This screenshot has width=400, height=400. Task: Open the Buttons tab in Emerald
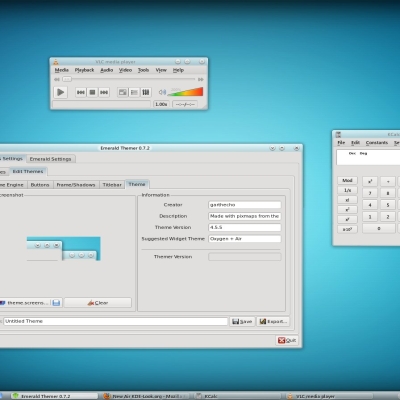(40, 185)
